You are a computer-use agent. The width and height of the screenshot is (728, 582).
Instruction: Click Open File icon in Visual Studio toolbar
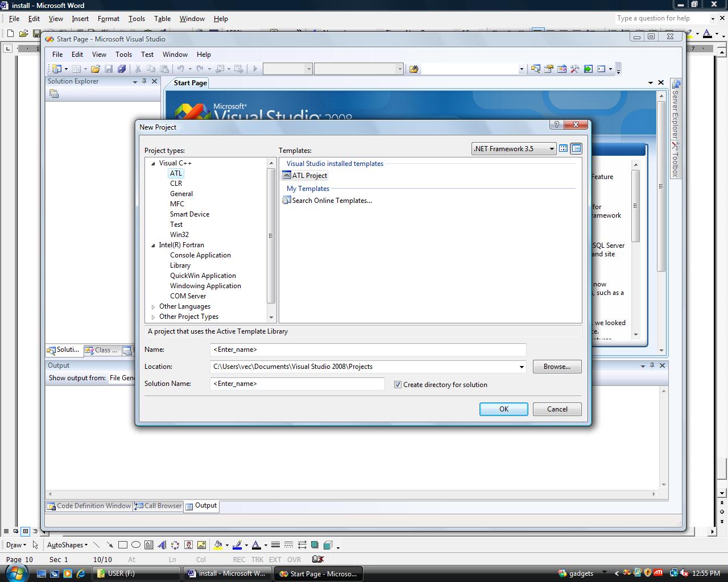pyautogui.click(x=95, y=69)
